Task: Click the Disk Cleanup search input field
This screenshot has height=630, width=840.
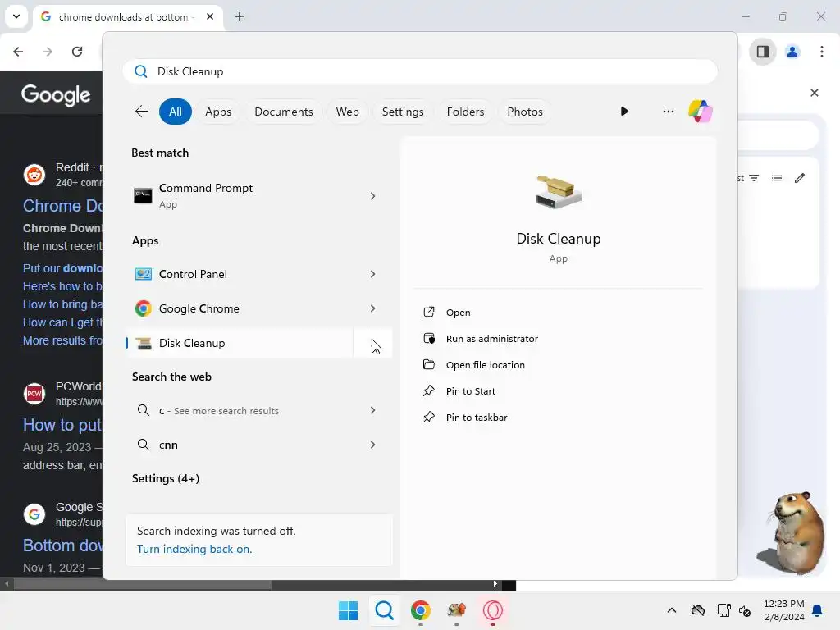Action: coord(420,71)
